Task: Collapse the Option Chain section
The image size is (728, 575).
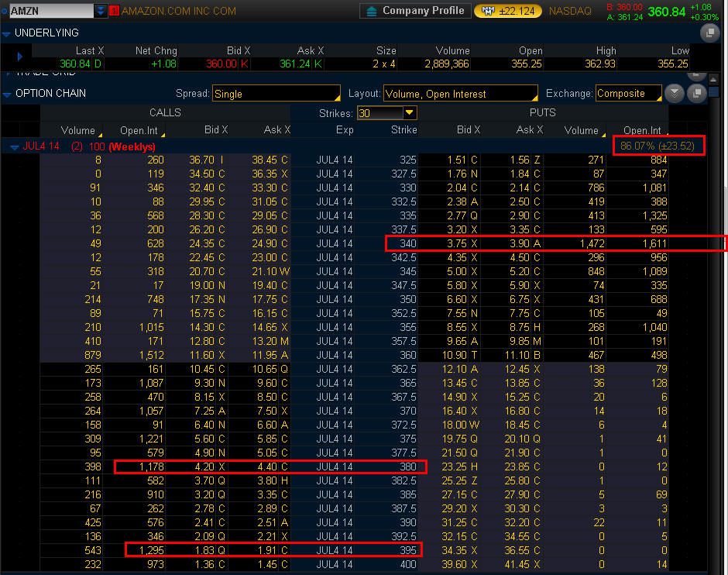Action: (x=7, y=94)
